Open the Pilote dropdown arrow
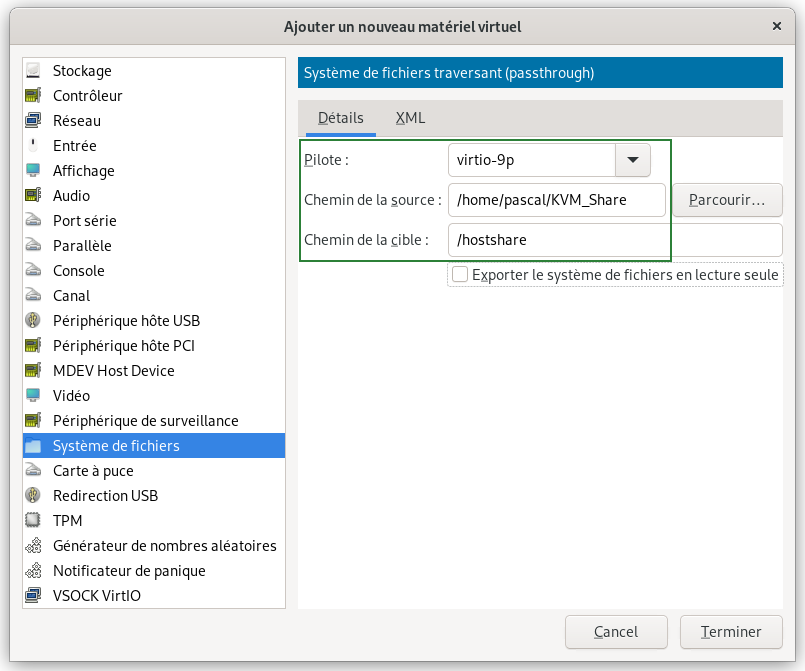Screen dimensions: 805x671 click(x=632, y=160)
